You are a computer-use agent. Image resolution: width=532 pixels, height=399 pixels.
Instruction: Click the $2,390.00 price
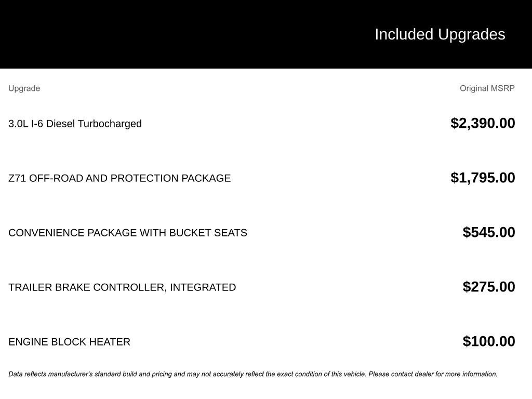pyautogui.click(x=483, y=123)
